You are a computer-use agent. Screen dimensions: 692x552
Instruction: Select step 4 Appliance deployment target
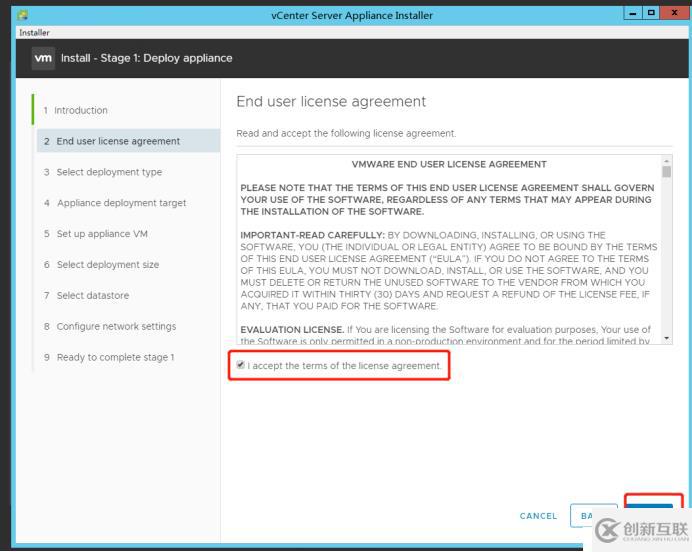coord(115,203)
